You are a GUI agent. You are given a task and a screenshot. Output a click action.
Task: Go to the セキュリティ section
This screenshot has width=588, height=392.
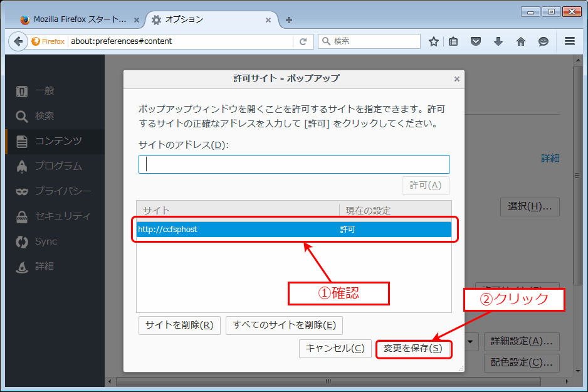pos(55,216)
